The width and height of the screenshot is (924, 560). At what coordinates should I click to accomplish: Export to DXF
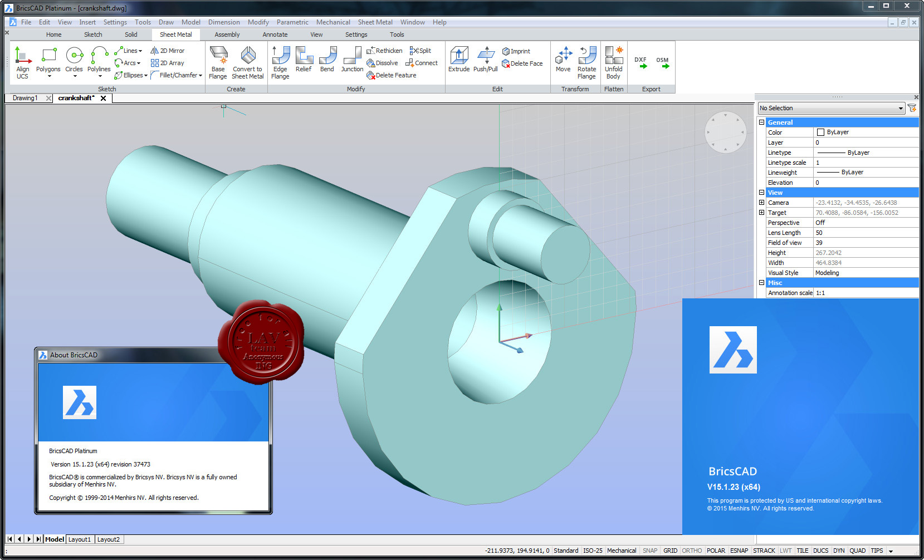tap(641, 62)
